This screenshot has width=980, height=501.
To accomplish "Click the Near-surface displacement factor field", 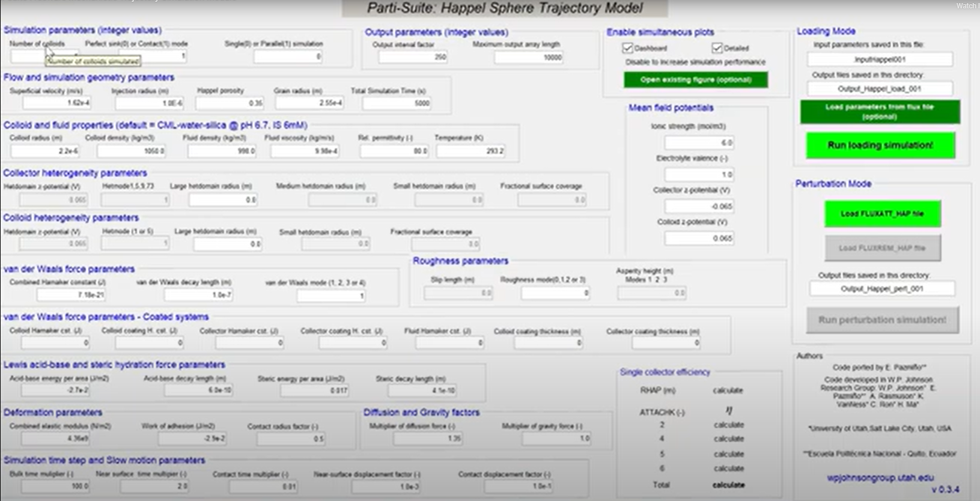I will (x=386, y=487).
